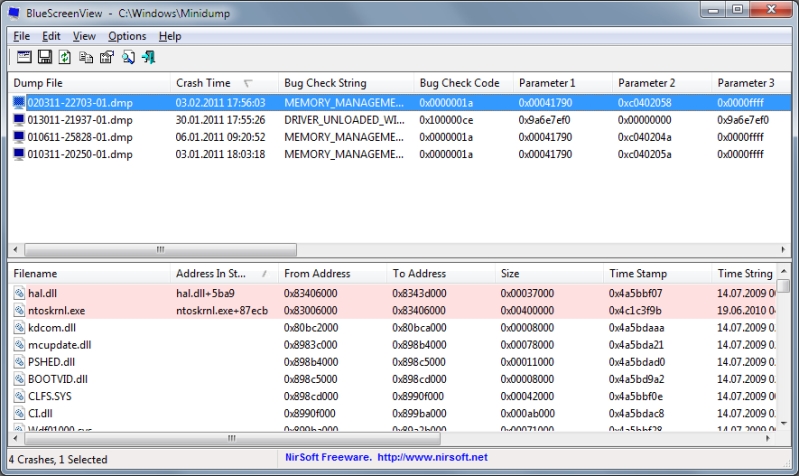
Task: Sort by the Crash Time column header
Action: pyautogui.click(x=224, y=83)
